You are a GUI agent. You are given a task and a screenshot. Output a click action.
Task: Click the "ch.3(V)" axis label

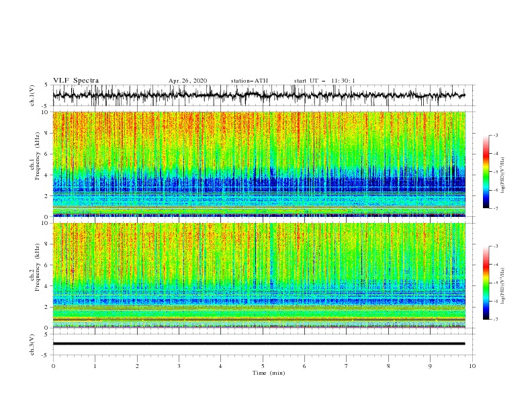click(32, 345)
